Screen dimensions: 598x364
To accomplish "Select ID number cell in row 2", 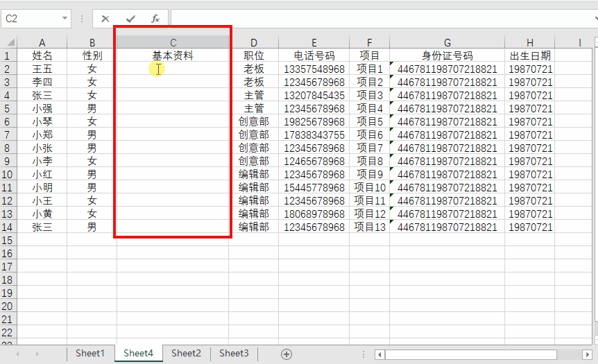I will [447, 69].
